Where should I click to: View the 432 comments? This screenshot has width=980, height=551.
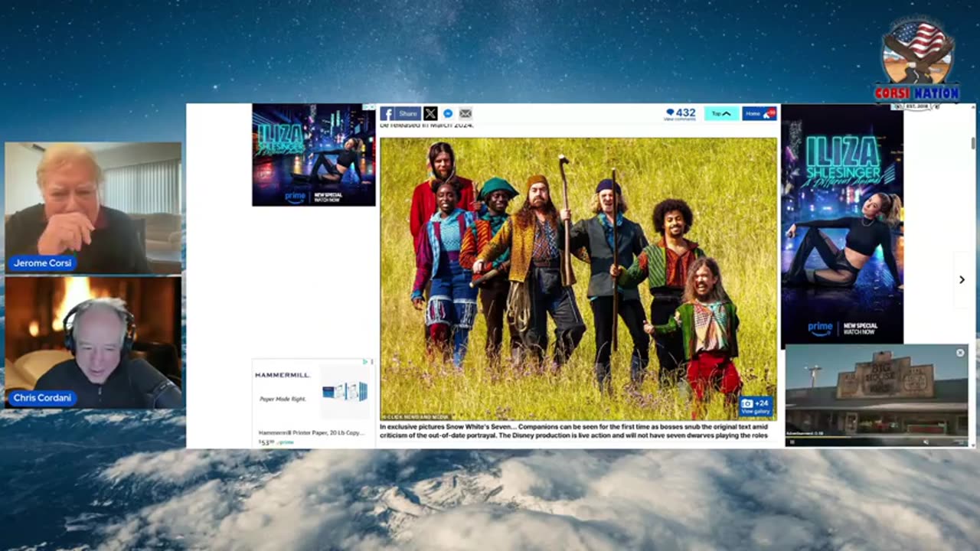(680, 113)
